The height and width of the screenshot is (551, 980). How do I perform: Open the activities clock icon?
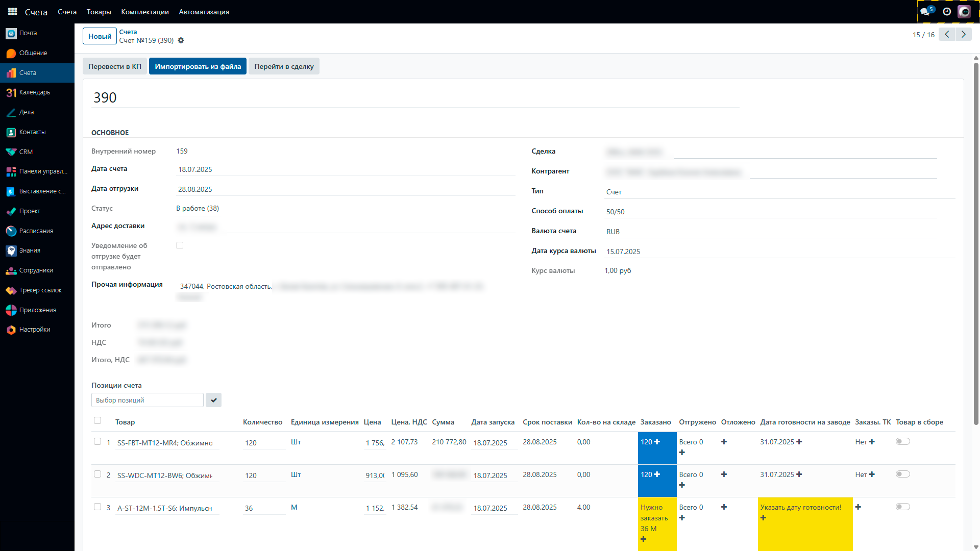click(947, 11)
